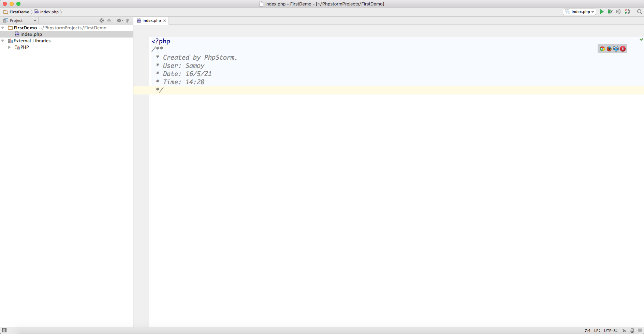
Task: Preview file in Safari browser
Action: pos(616,49)
